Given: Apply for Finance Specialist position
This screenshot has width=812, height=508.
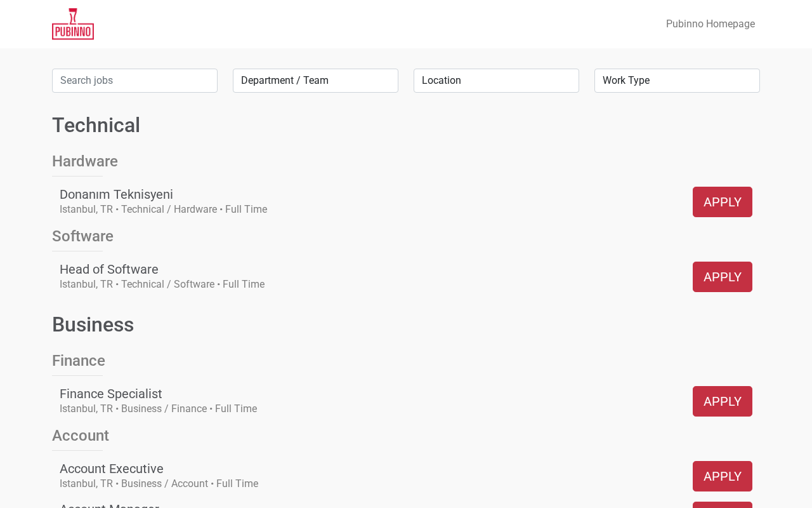Looking at the screenshot, I should coord(722,401).
